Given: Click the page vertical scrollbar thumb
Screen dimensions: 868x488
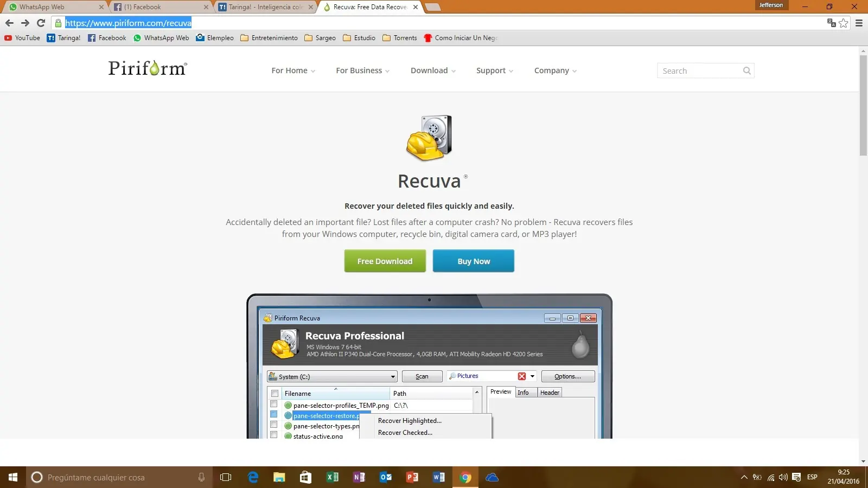Looking at the screenshot, I should click(x=863, y=105).
